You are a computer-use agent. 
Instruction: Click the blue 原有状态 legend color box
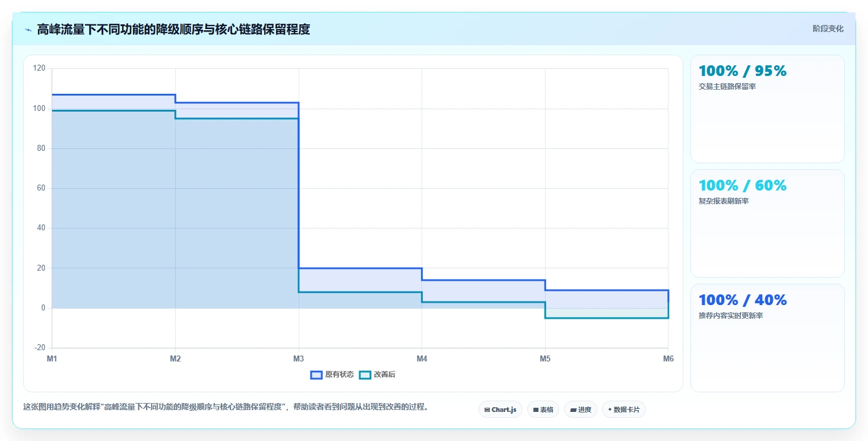[x=316, y=375]
